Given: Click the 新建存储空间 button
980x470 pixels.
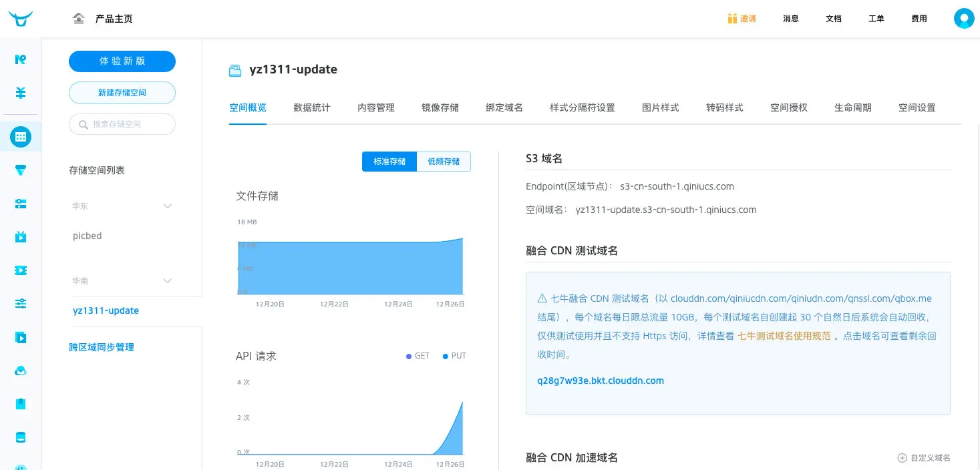Looking at the screenshot, I should pyautogui.click(x=122, y=93).
